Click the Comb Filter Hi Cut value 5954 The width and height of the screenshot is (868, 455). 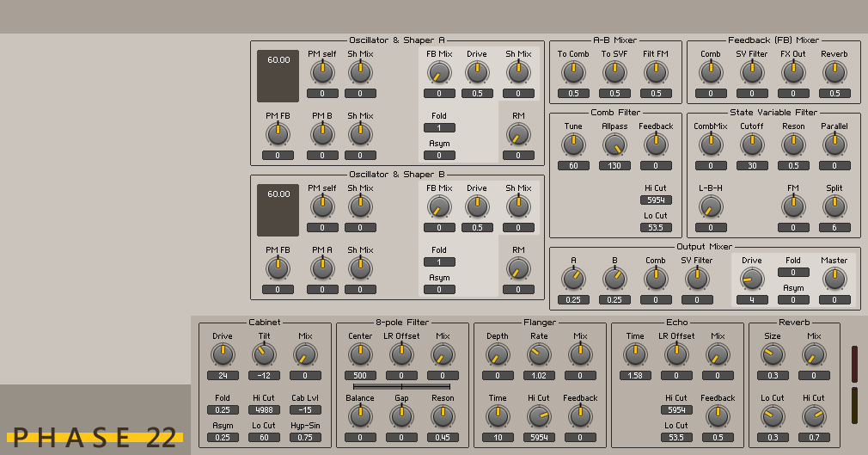[656, 200]
